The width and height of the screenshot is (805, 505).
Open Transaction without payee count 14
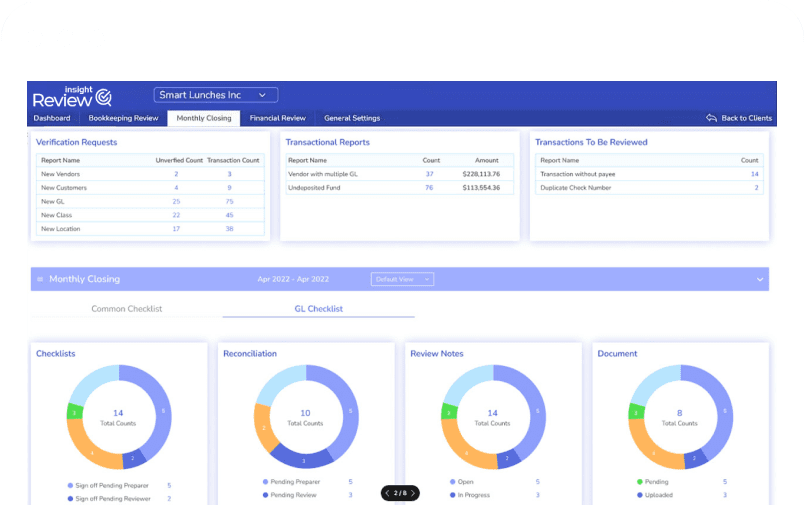tap(754, 174)
